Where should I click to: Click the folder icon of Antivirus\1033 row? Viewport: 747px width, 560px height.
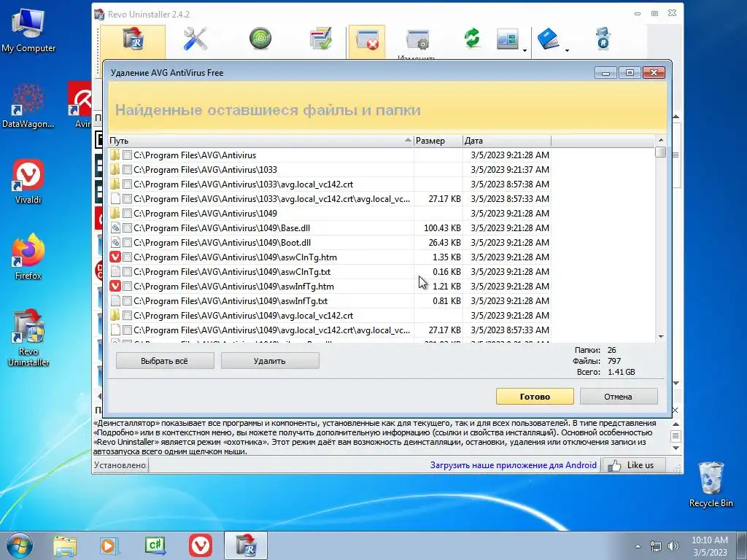click(115, 169)
